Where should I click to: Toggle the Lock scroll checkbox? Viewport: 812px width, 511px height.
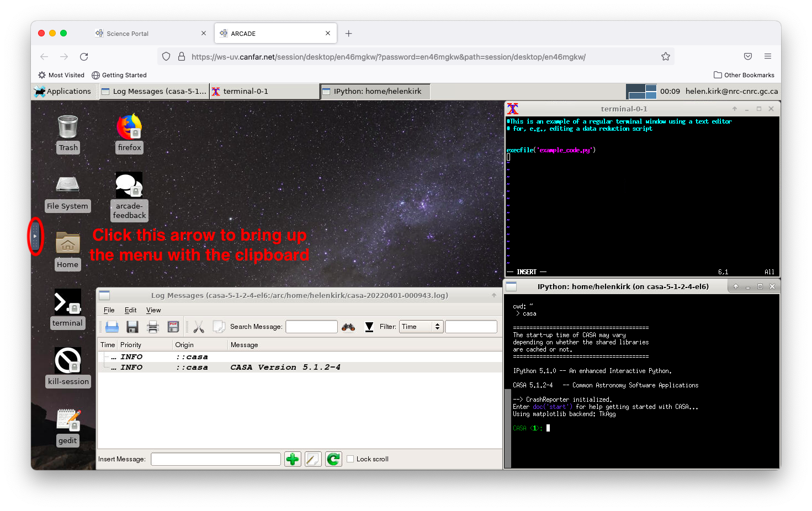coord(350,459)
